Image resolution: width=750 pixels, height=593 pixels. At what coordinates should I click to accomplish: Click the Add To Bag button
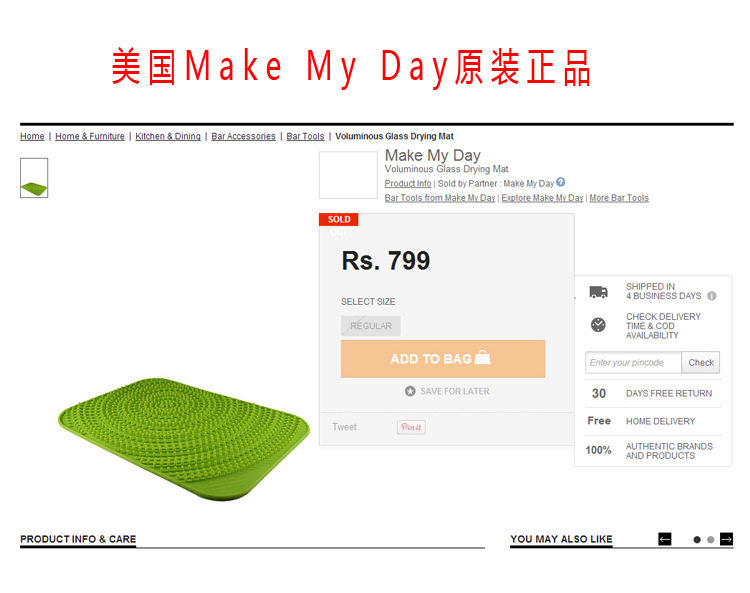443,359
